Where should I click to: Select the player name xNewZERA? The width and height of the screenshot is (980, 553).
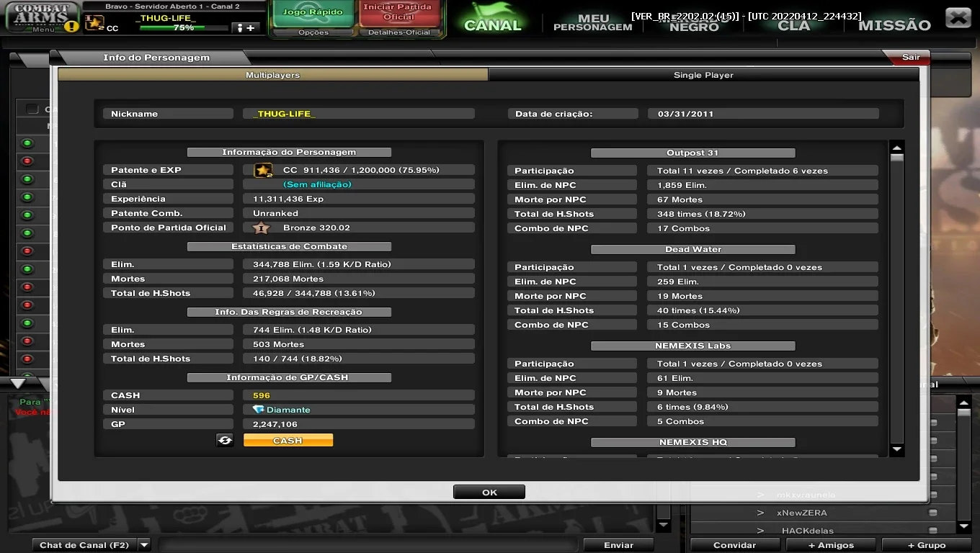pos(802,513)
